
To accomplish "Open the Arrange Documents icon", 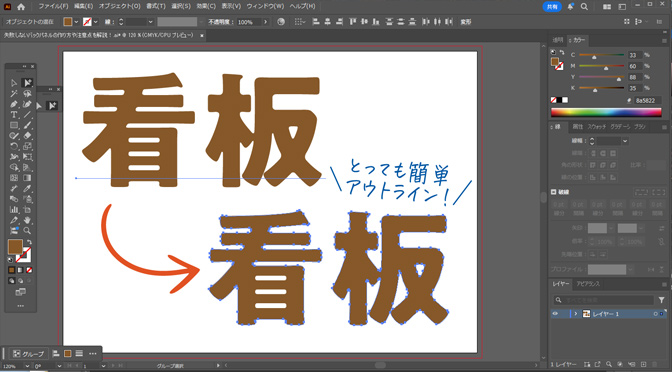I will tap(607, 7).
